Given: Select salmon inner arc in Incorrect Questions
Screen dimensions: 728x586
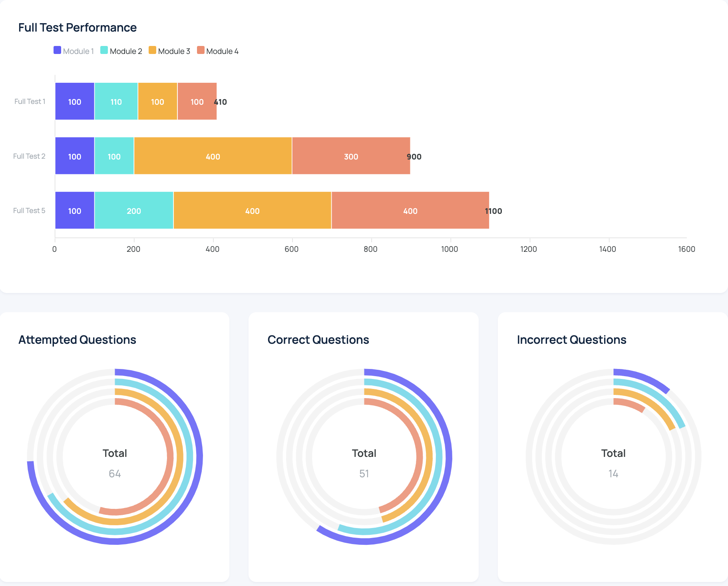Looking at the screenshot, I should pyautogui.click(x=630, y=404).
